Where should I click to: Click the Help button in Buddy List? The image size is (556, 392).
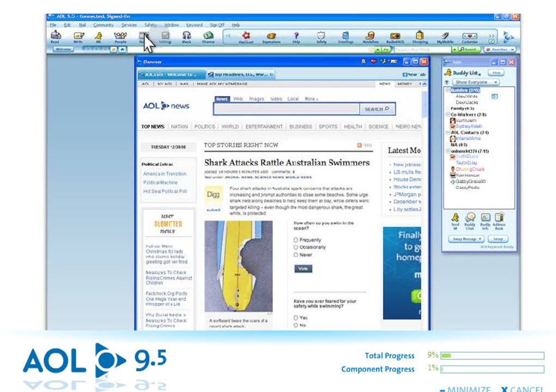496,73
